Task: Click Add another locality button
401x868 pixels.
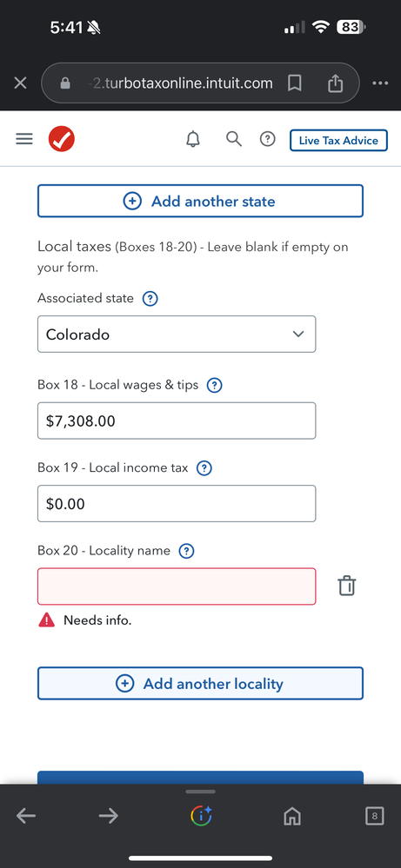Action: (x=200, y=683)
